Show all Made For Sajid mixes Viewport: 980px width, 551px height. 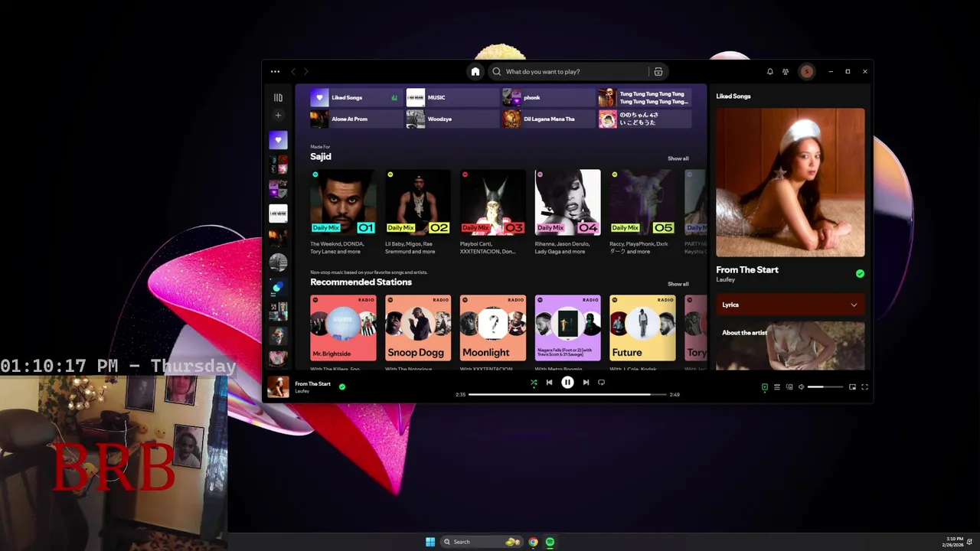[x=678, y=158]
